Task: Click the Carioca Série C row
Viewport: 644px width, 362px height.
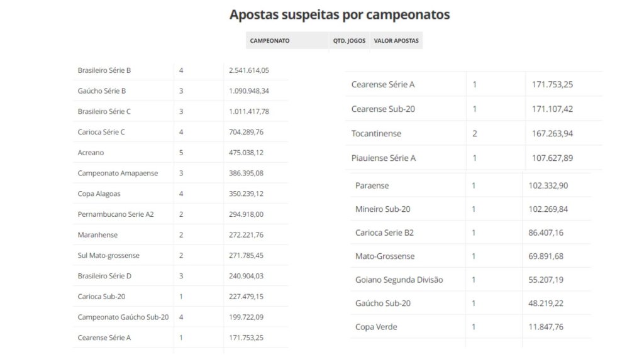Action: pyautogui.click(x=180, y=132)
